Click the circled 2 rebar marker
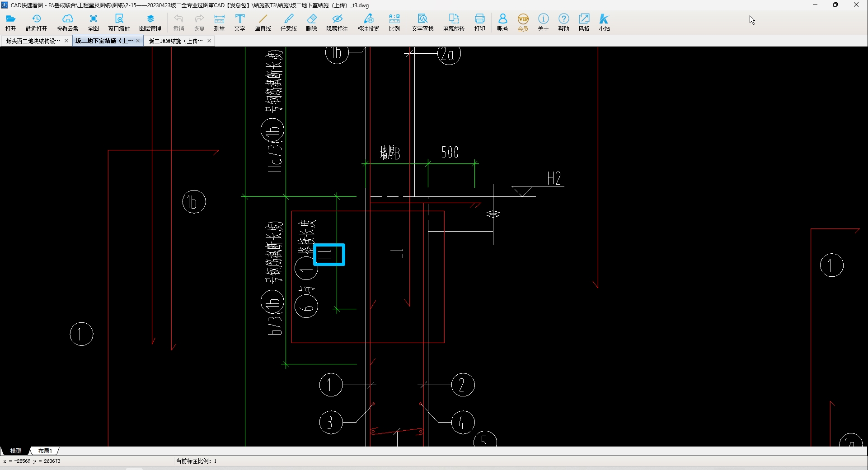 [x=463, y=385]
